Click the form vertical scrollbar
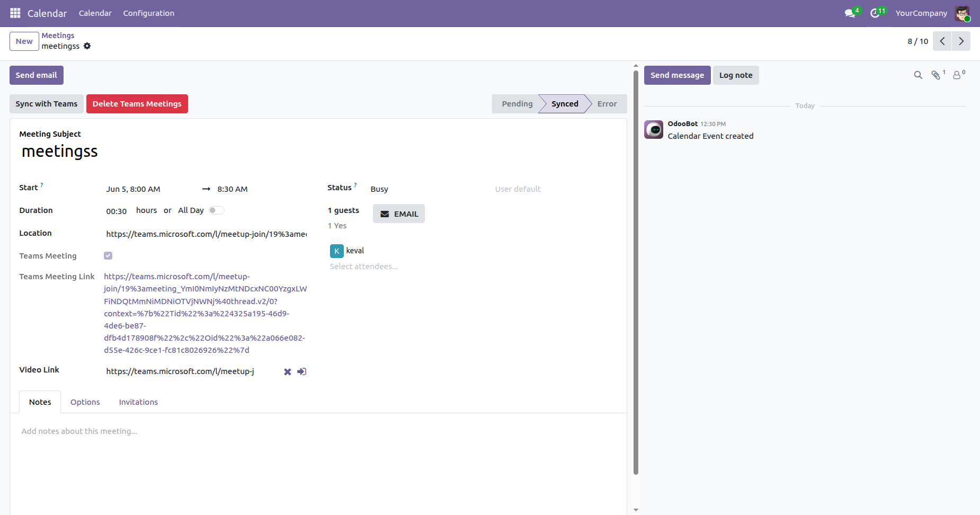Viewport: 980px width, 515px height. 636,272
